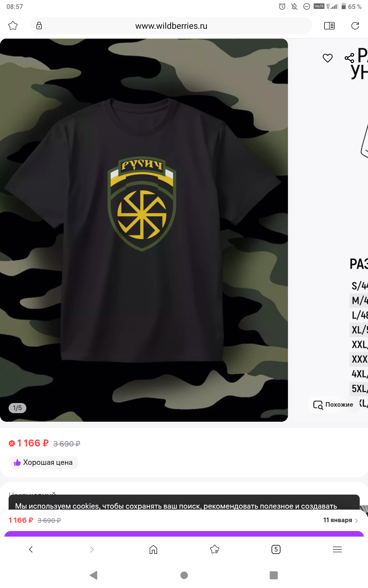Bookmark page with the star icon
Image resolution: width=368 pixels, height=588 pixels.
13,26
